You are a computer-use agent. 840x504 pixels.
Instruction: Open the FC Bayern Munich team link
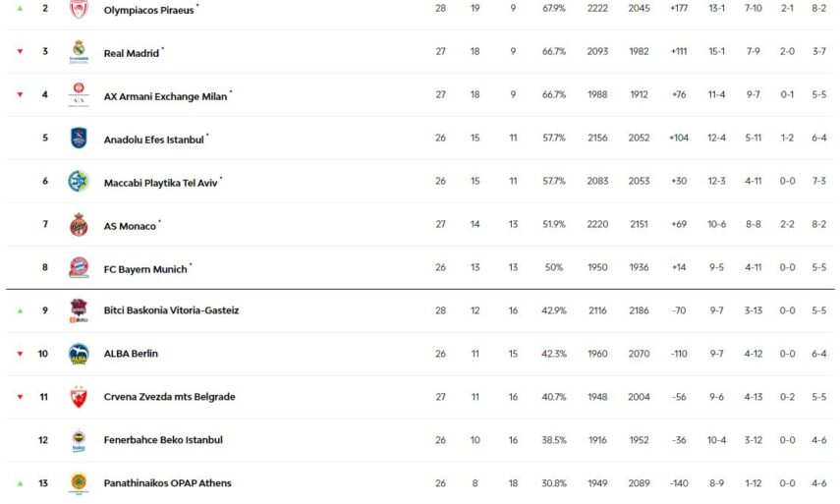[145, 269]
